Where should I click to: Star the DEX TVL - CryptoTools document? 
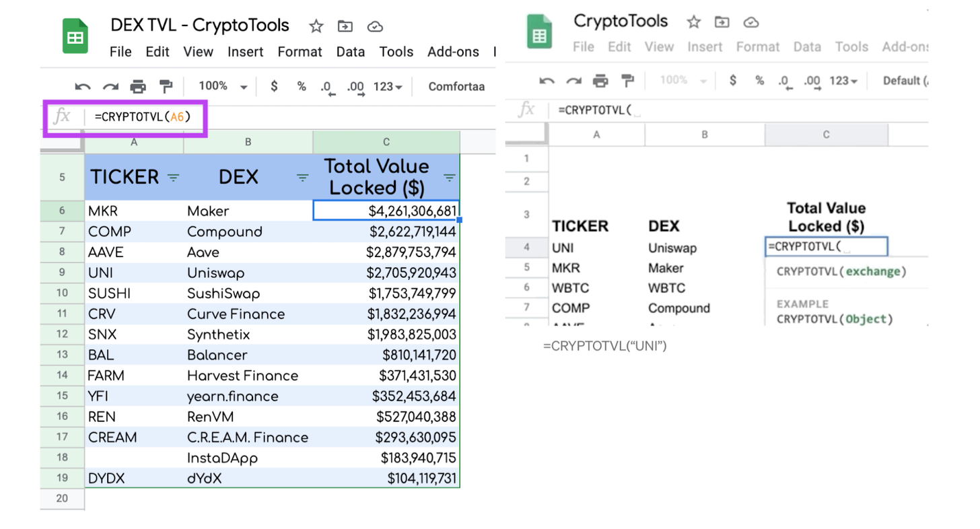coord(316,26)
